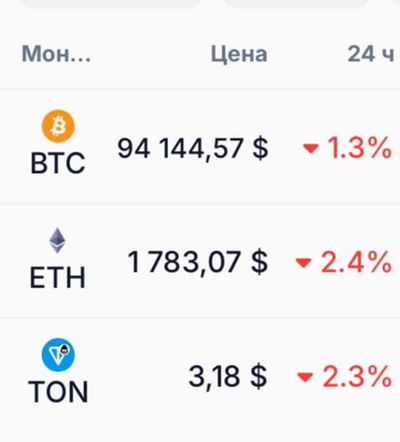
Task: Tap the Bitcoin orange logo icon
Action: [58, 126]
